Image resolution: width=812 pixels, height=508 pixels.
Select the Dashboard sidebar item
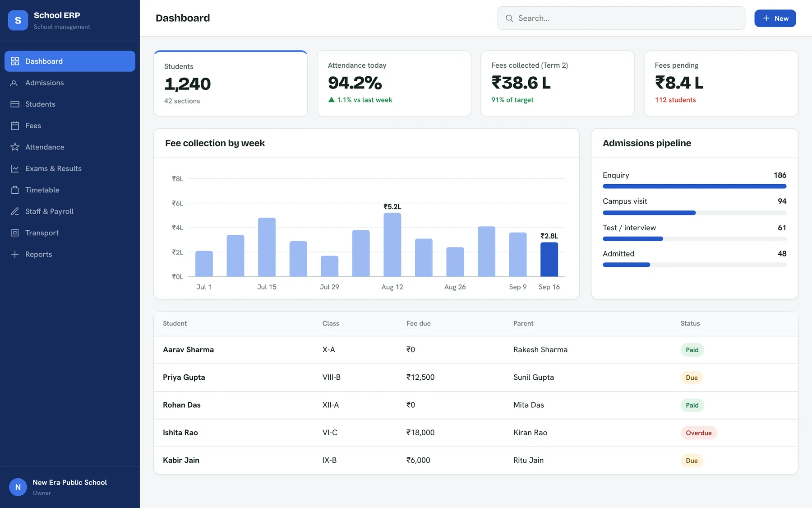tap(70, 61)
